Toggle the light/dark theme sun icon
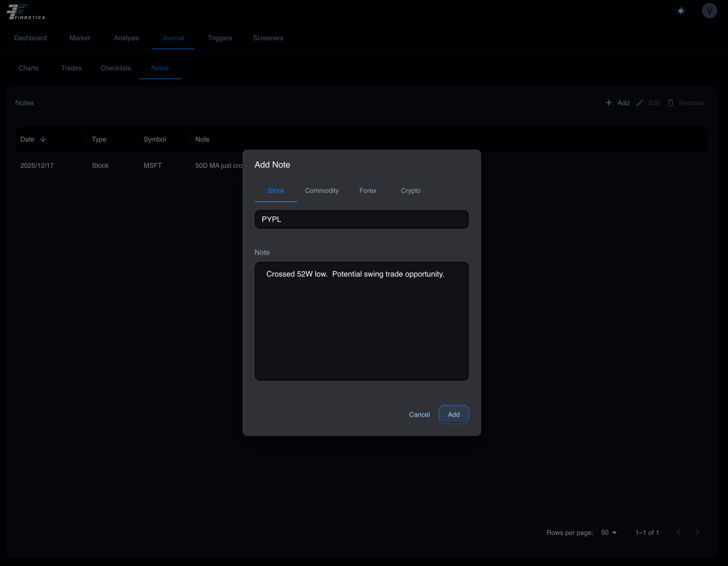This screenshot has height=566, width=728. (x=681, y=11)
